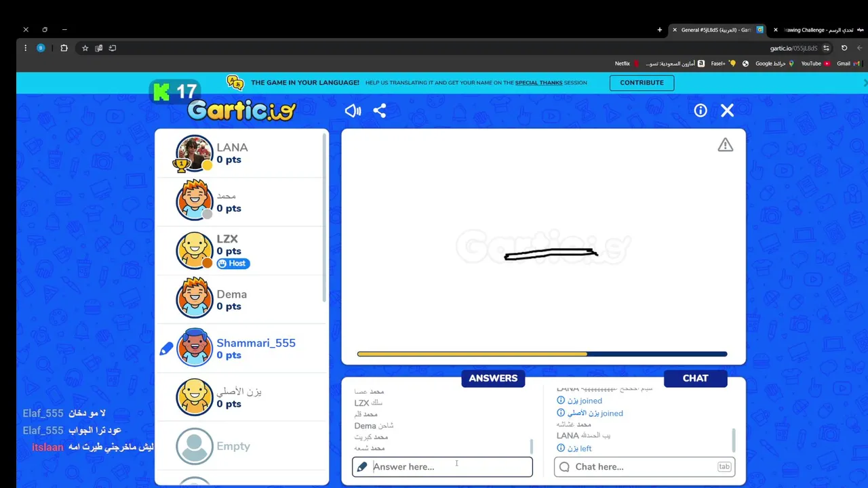Open the Google Maps bookmark
868x488 pixels.
(x=774, y=64)
